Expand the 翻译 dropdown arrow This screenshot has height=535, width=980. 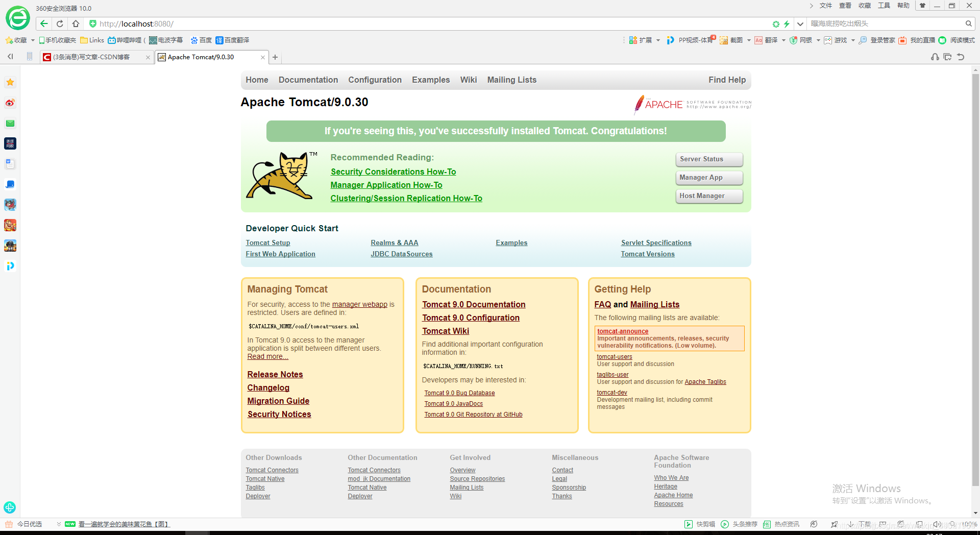(783, 40)
